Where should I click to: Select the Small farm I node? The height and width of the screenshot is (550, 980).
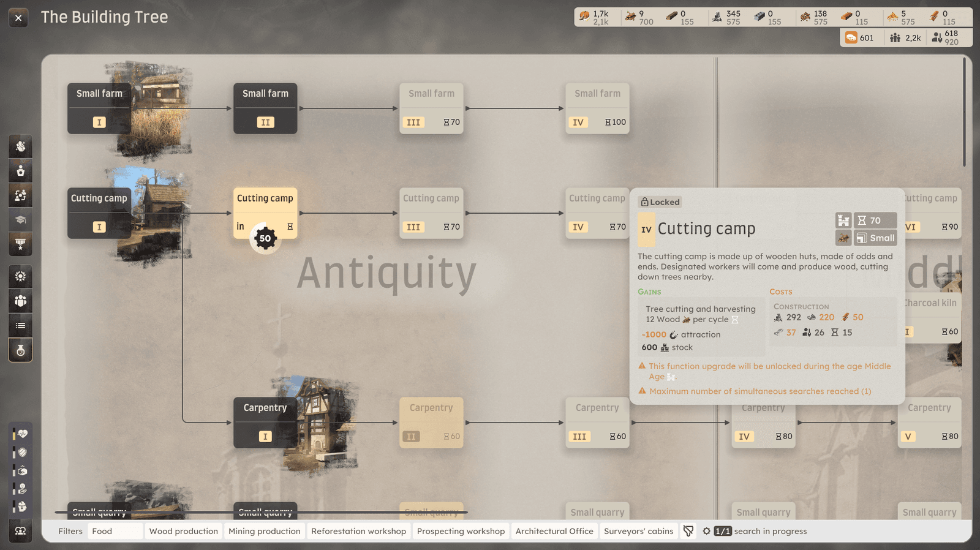99,108
